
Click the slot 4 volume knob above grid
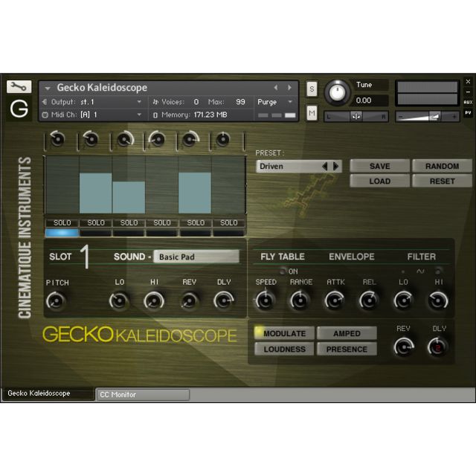click(157, 140)
